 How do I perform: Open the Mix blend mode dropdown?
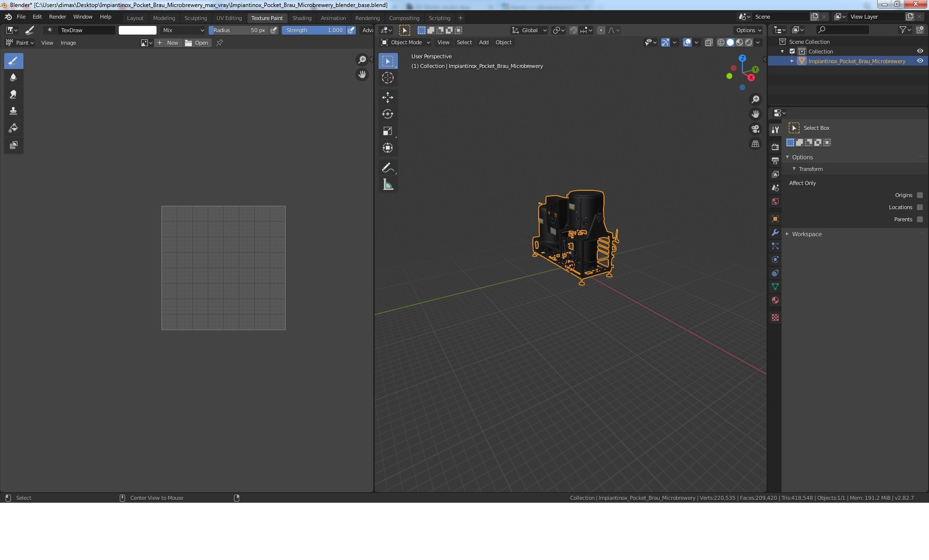pyautogui.click(x=183, y=30)
